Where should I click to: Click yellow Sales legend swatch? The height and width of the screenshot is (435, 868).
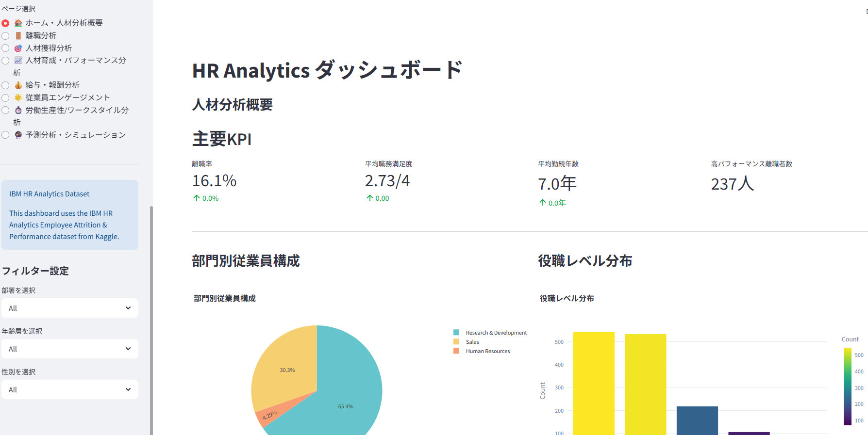456,342
